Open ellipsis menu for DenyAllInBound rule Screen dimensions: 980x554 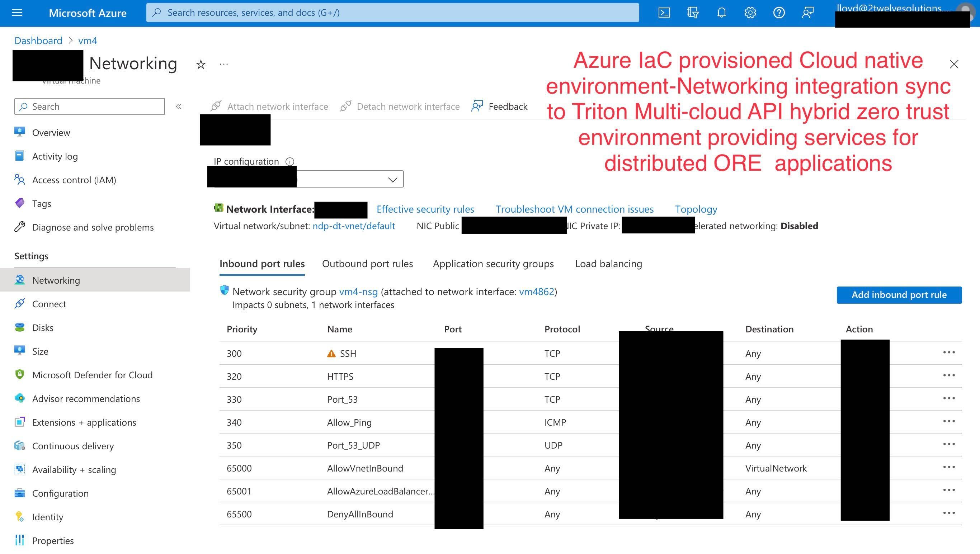(x=949, y=513)
